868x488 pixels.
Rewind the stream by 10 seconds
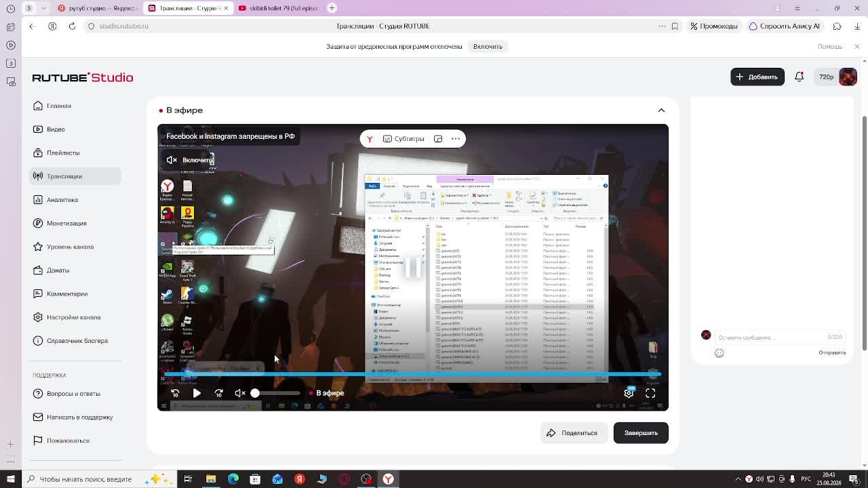point(175,393)
